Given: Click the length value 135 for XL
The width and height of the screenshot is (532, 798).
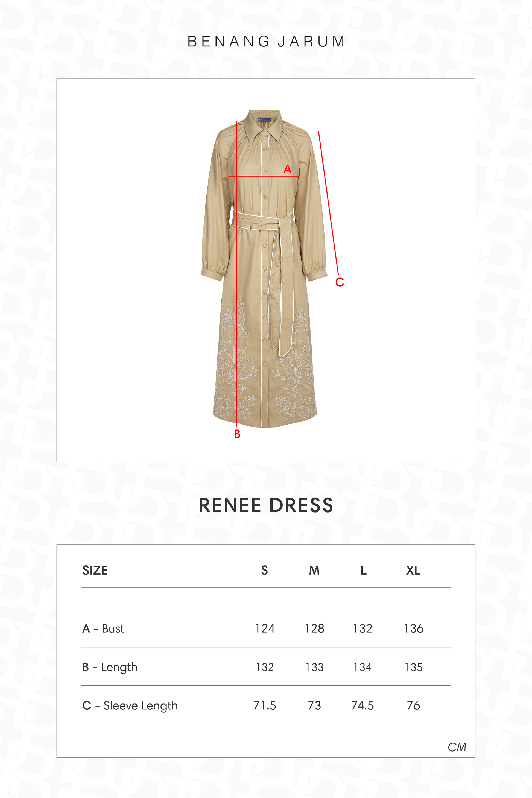Looking at the screenshot, I should [414, 667].
